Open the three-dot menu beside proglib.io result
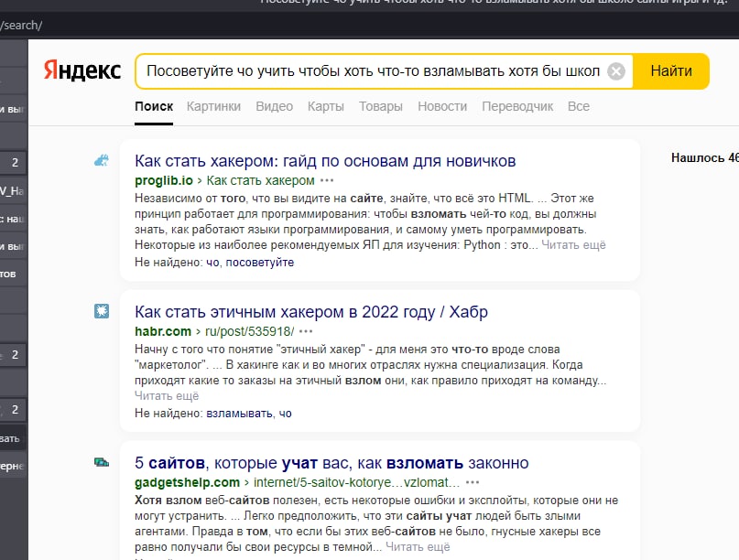Screen dimensions: 739x560 [327, 180]
